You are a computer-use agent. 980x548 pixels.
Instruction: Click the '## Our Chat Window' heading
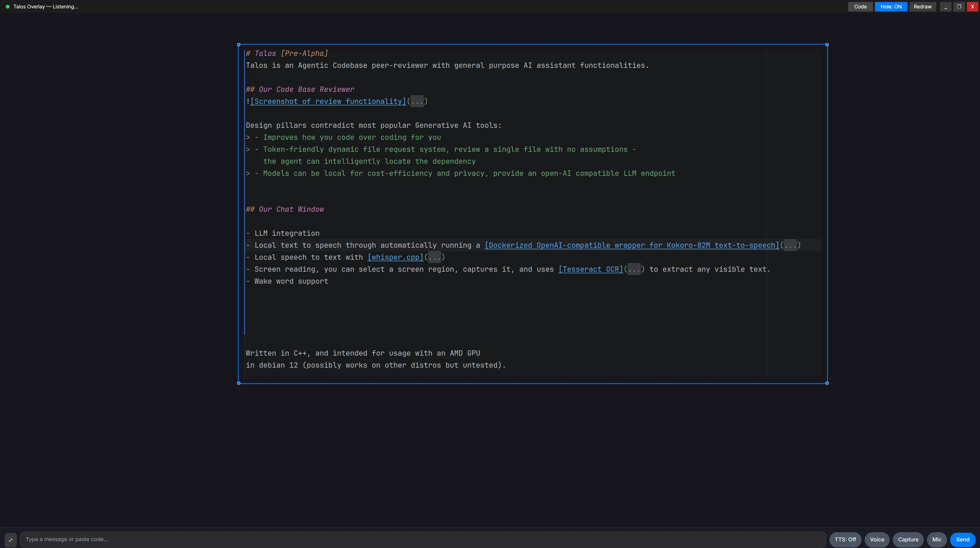pos(285,209)
